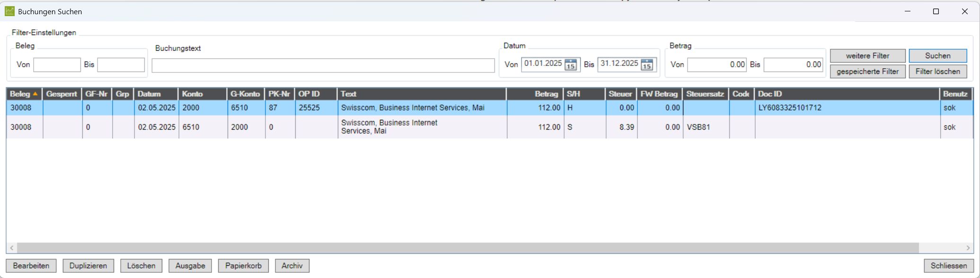
Task: Open the Ausgabe output option
Action: [x=190, y=266]
